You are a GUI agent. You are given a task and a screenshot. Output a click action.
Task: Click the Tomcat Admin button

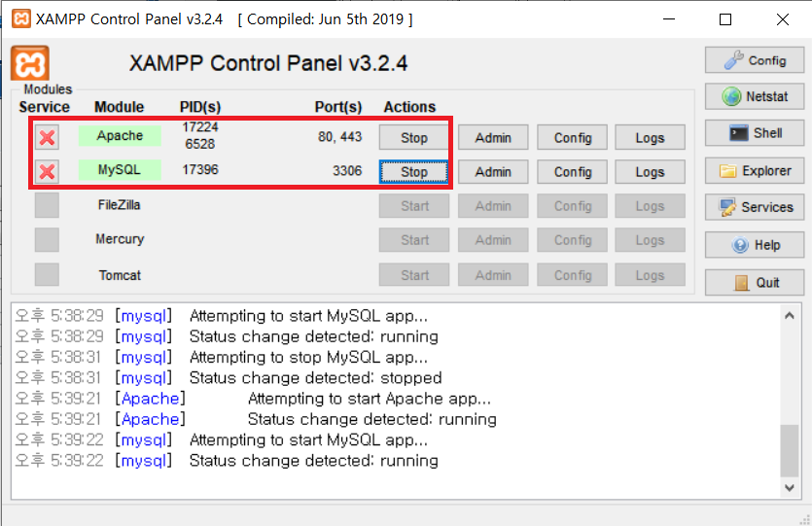(x=493, y=275)
